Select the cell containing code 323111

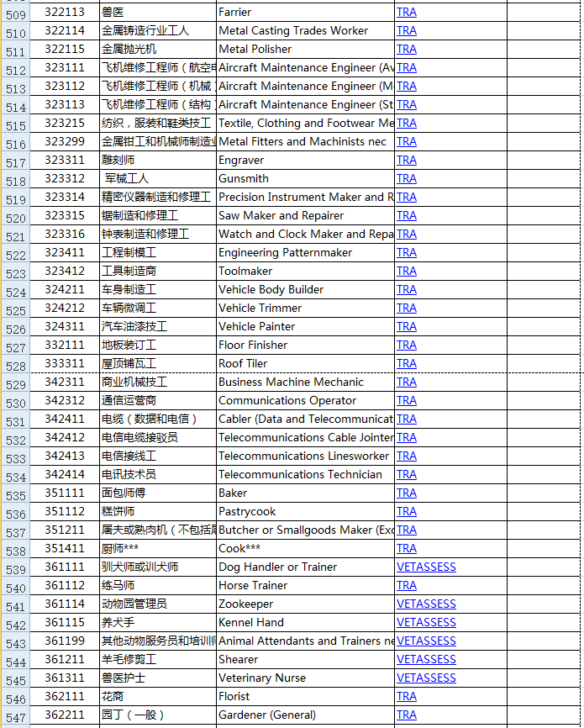(65, 68)
